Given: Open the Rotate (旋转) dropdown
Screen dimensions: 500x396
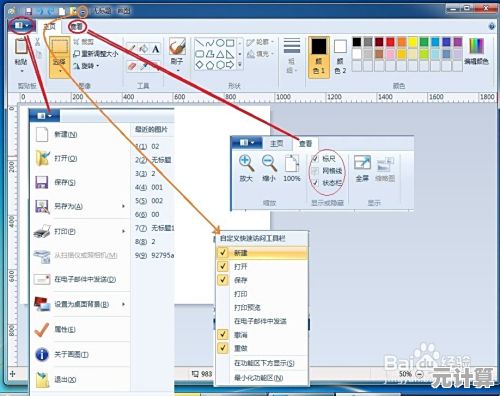Looking at the screenshot, I should pos(86,66).
